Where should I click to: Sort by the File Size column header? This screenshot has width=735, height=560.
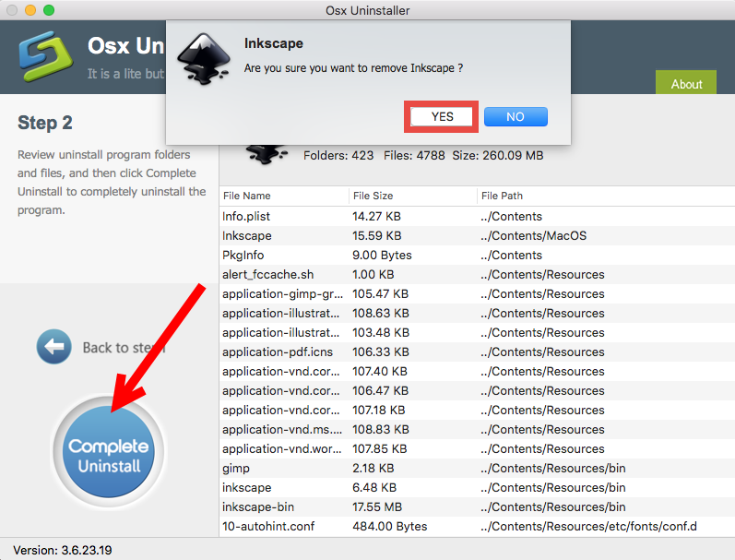[x=412, y=196]
